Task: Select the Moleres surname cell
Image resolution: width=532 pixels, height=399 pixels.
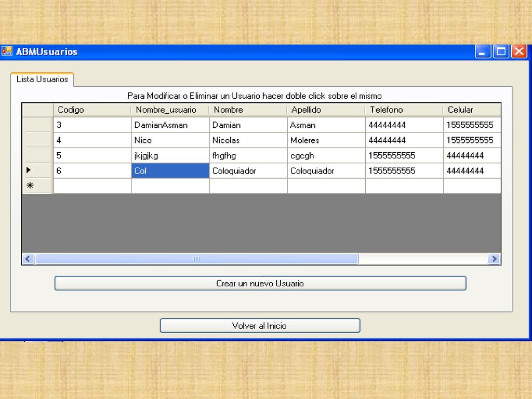Action: (326, 140)
